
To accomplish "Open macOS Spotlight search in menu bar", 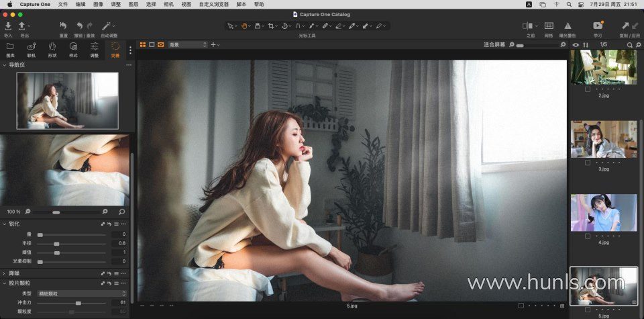I will 569,4.
